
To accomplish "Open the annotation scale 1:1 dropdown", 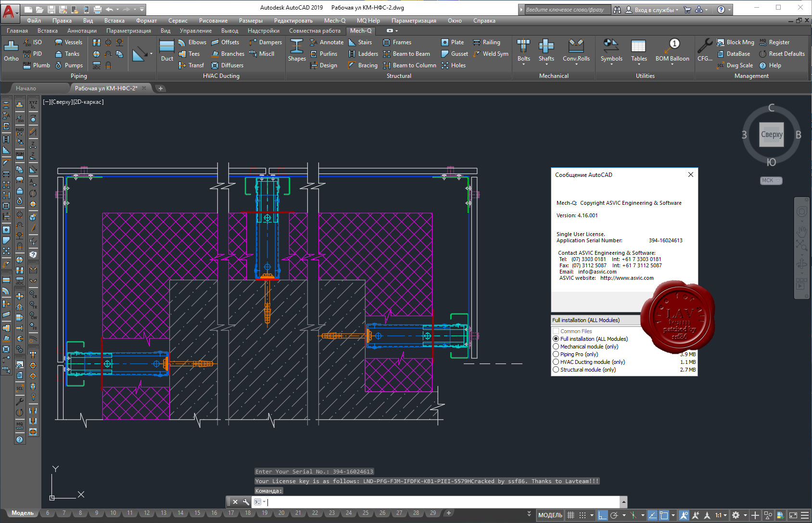I will pyautogui.click(x=721, y=515).
